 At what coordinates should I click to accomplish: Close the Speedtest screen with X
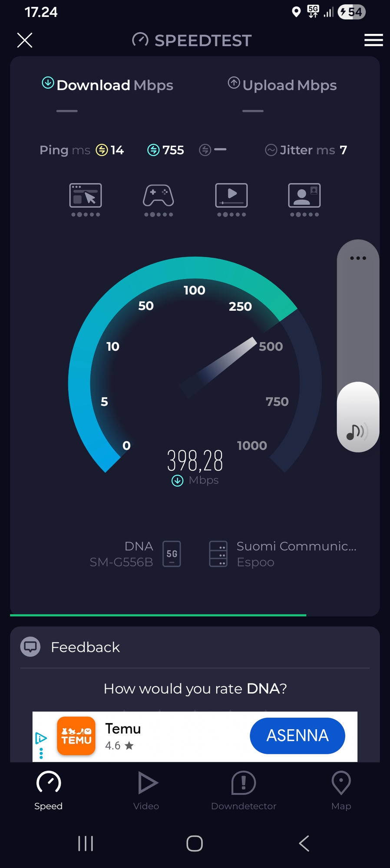25,40
